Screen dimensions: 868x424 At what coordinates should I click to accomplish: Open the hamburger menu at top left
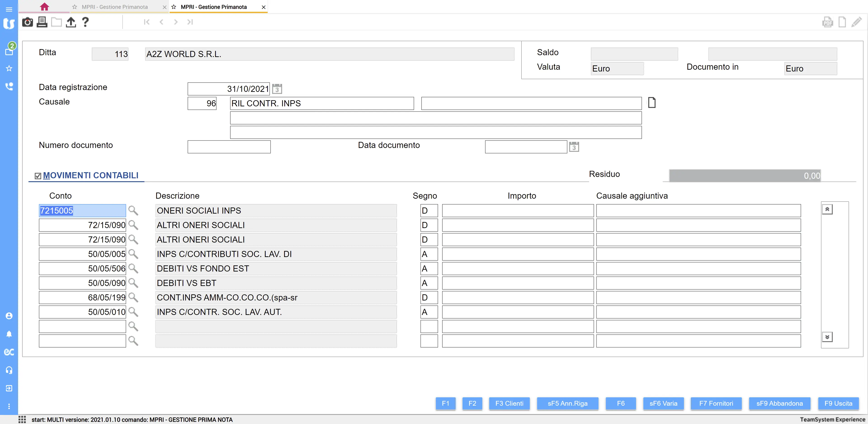tap(9, 10)
